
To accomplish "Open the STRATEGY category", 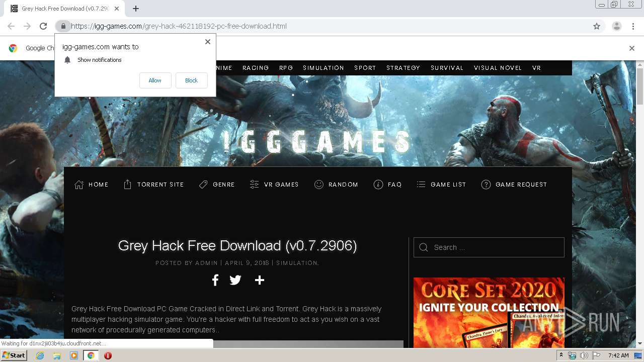I will pos(403,68).
